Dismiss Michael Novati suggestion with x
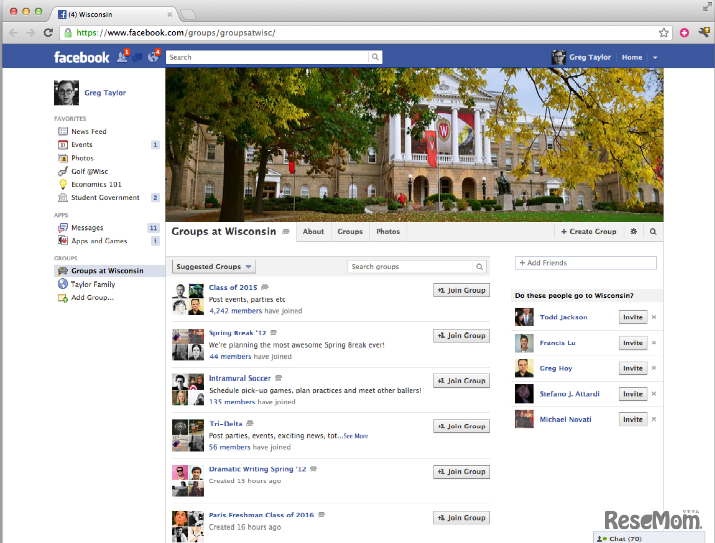715x543 pixels. [x=653, y=419]
